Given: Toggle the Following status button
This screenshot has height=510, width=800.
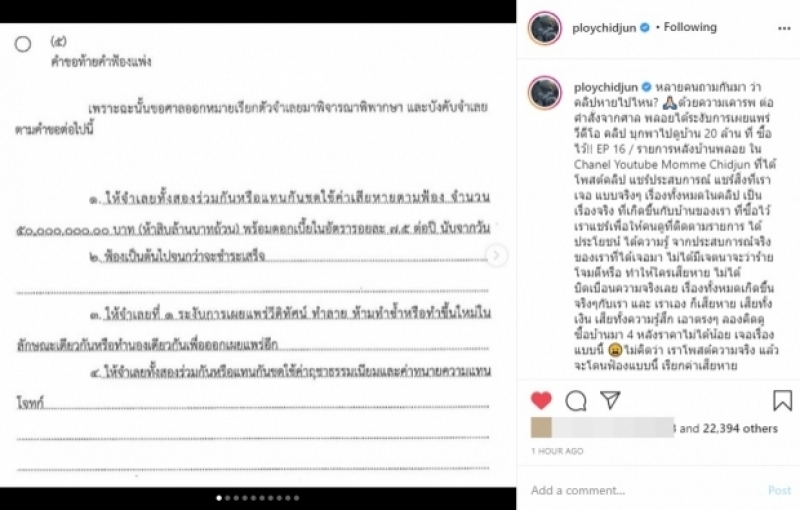Looking at the screenshot, I should 690,27.
